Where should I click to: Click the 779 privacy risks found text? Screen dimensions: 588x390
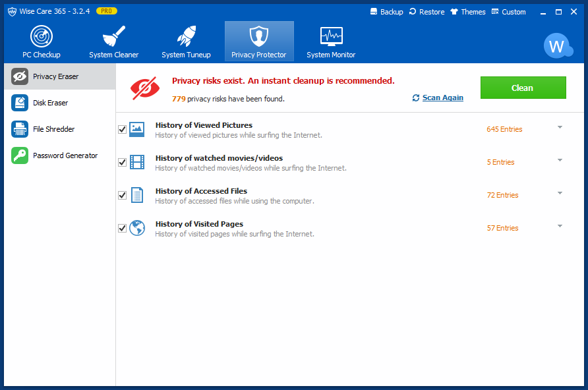228,99
